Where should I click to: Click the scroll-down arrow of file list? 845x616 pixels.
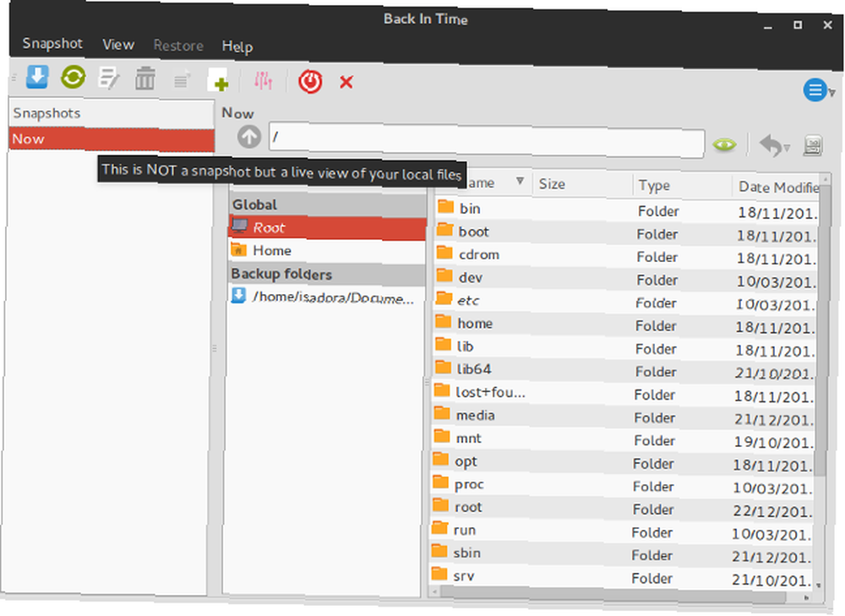[x=819, y=585]
